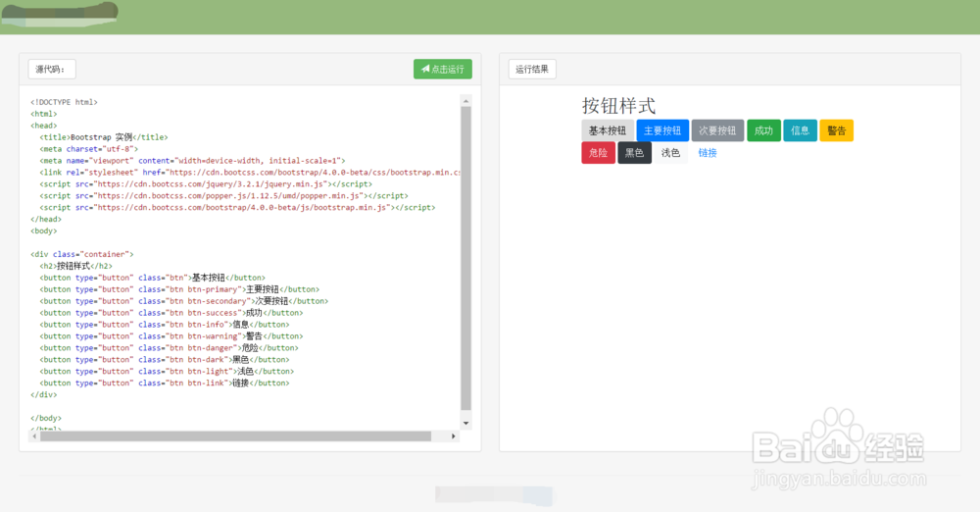Click the btn-secondary code line
This screenshot has width=980, height=512.
pos(184,301)
